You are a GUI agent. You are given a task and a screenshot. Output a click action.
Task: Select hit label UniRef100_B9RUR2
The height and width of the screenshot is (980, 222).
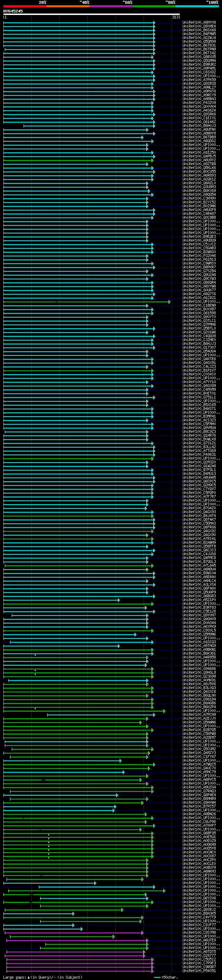(x=199, y=64)
